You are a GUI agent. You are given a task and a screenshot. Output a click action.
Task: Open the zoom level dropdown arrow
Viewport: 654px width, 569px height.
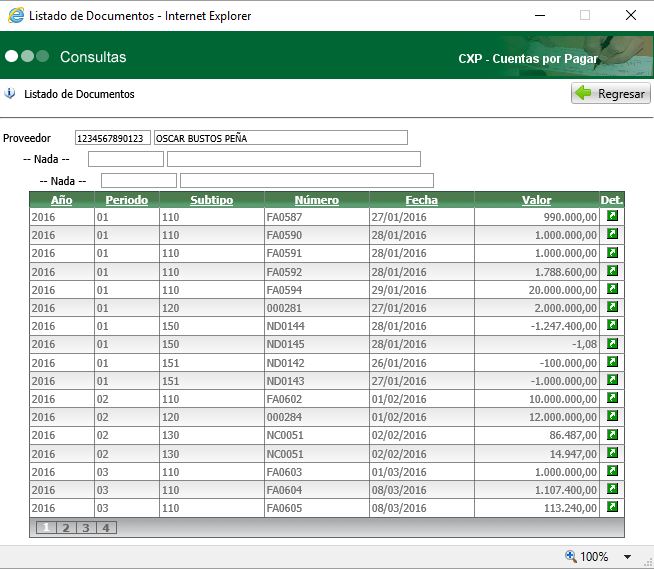(628, 557)
